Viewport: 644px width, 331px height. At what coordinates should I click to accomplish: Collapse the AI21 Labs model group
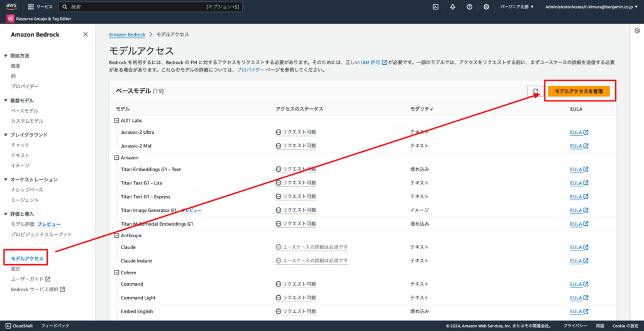pos(116,120)
